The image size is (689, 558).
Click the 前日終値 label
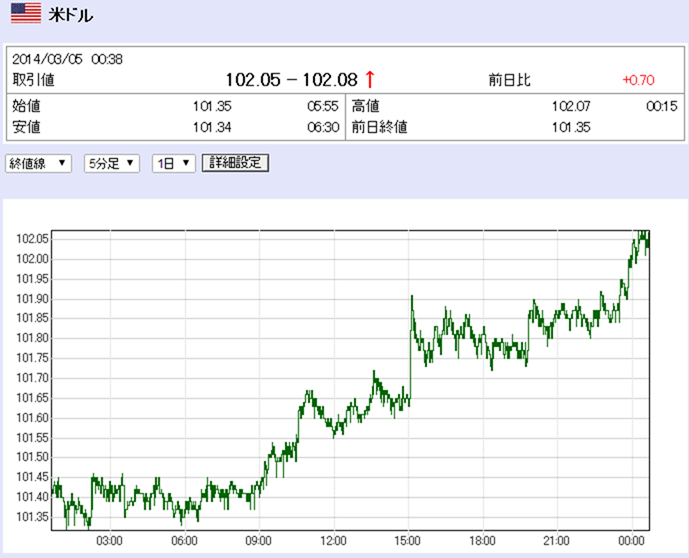click(x=379, y=127)
